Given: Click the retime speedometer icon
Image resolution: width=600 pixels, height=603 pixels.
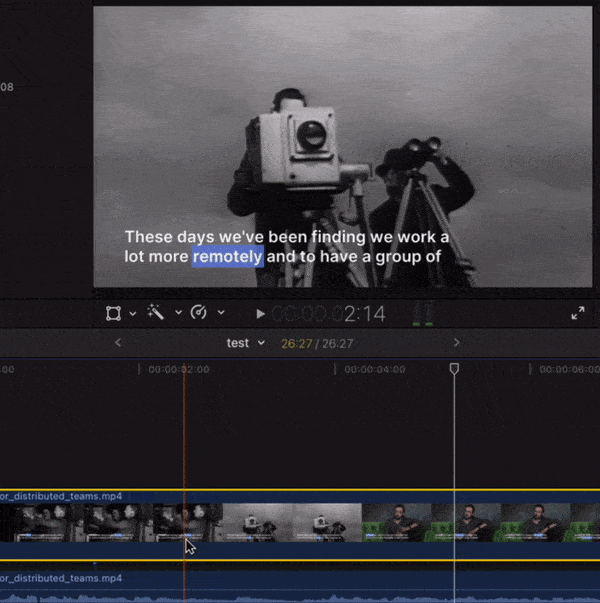Looking at the screenshot, I should pos(198,312).
